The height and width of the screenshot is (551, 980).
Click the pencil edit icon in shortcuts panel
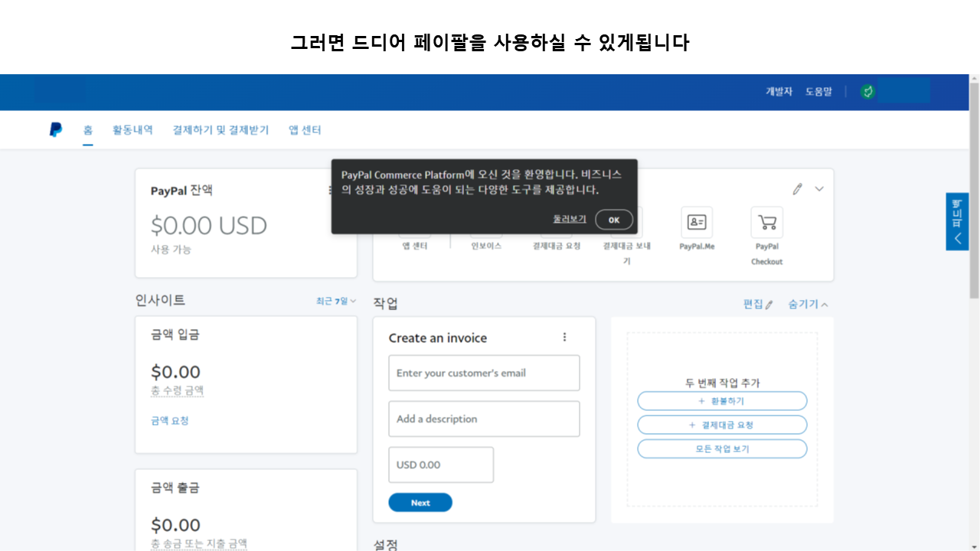tap(797, 189)
